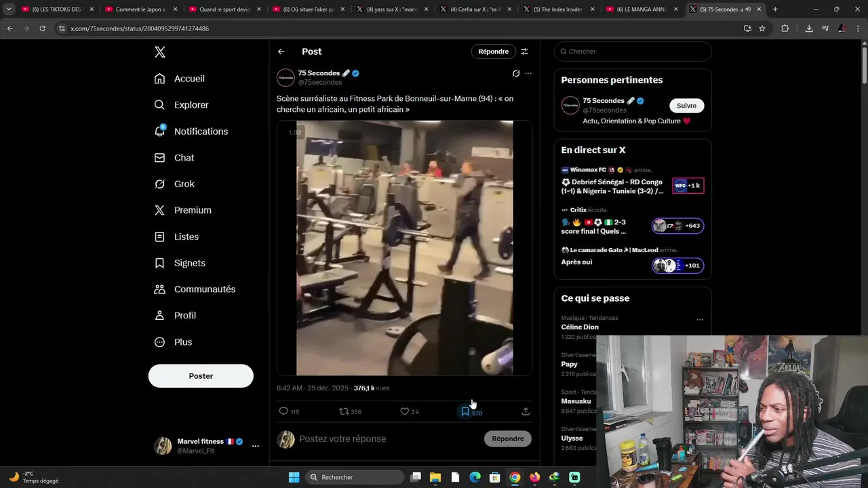This screenshot has width=868, height=488.
Task: Open the Explorer search page
Action: tap(181, 105)
